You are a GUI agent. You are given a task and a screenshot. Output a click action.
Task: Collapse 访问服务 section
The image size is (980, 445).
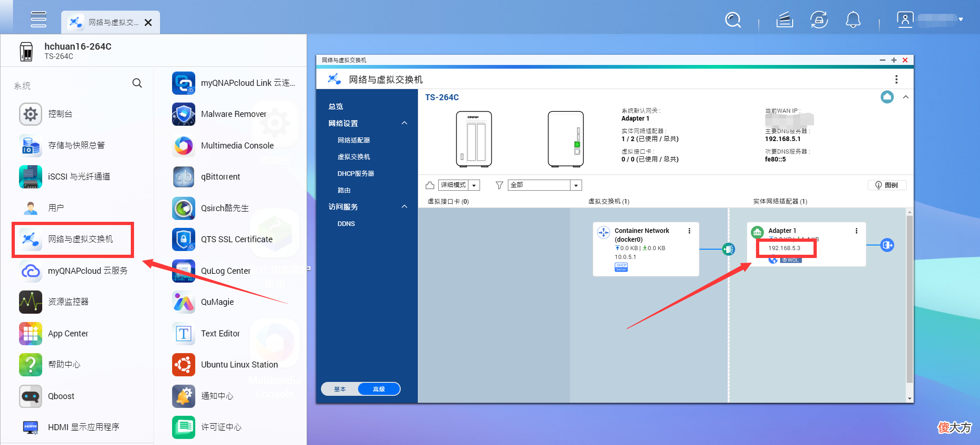coord(404,207)
